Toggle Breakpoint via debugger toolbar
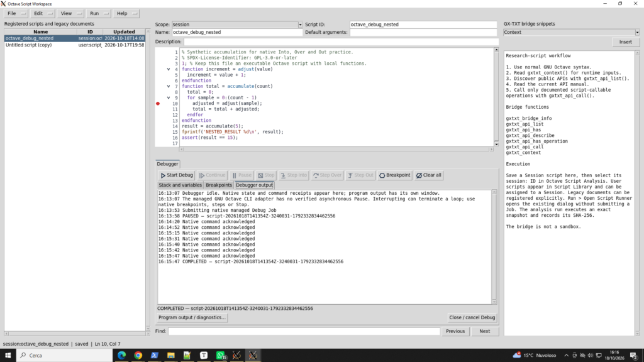 click(395, 175)
